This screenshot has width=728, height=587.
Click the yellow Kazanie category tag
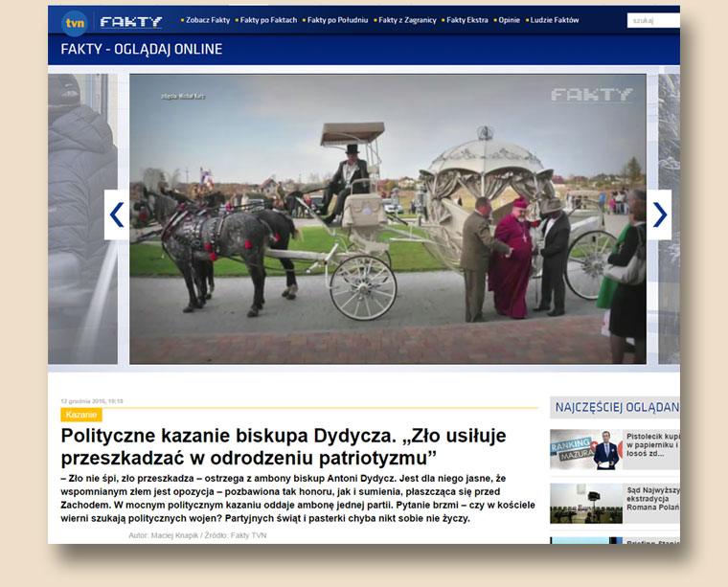click(x=81, y=415)
